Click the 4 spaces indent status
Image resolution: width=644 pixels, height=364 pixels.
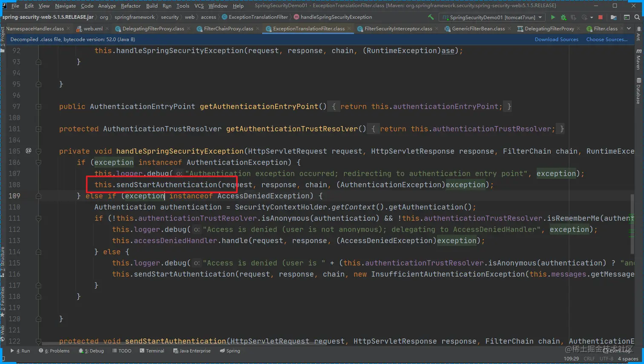click(628, 359)
